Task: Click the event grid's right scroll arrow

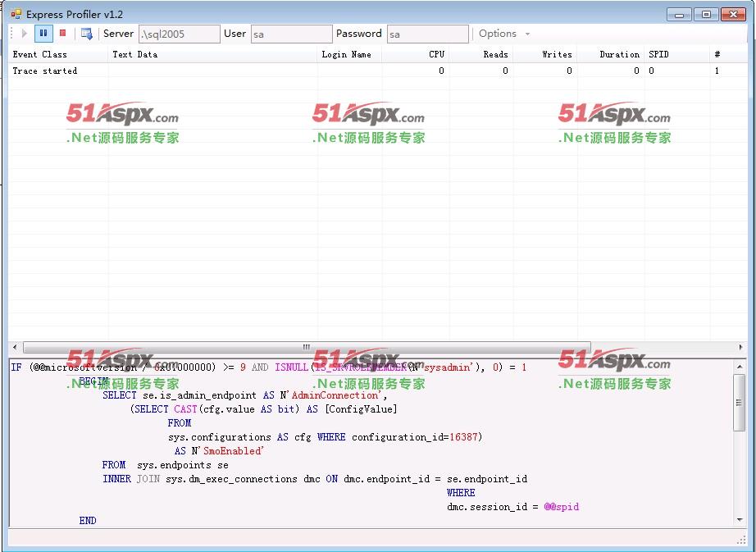Action: [x=740, y=347]
